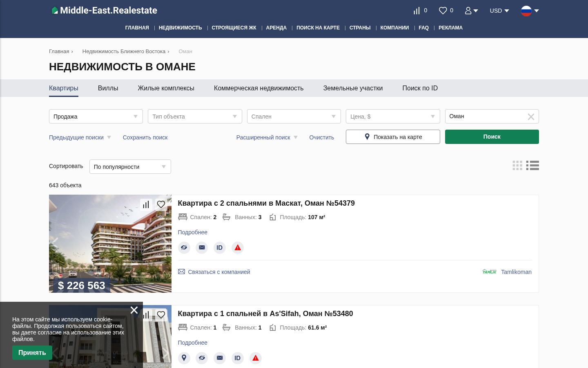Open the Russian flag language selector
The height and width of the screenshot is (368, 588).
[530, 11]
